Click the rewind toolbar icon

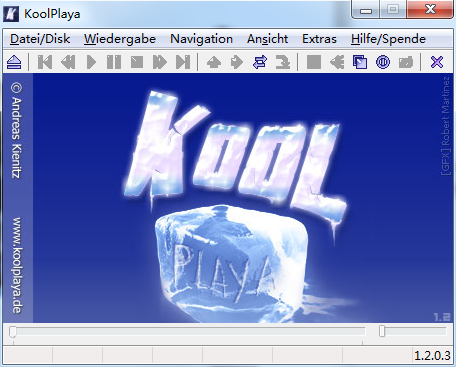click(x=68, y=62)
